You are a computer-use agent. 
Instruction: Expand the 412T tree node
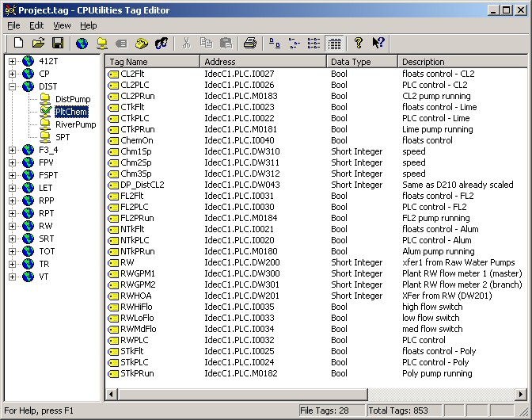[x=13, y=61]
